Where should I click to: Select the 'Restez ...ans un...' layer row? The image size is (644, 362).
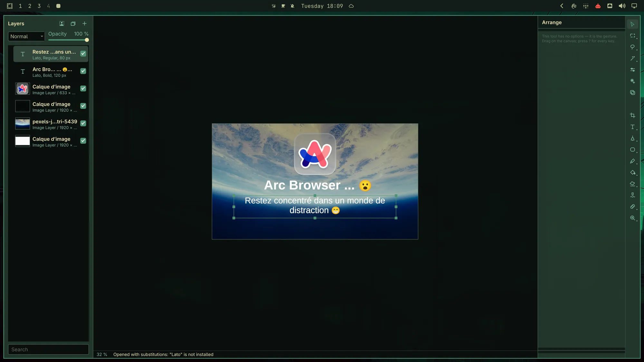click(x=51, y=54)
